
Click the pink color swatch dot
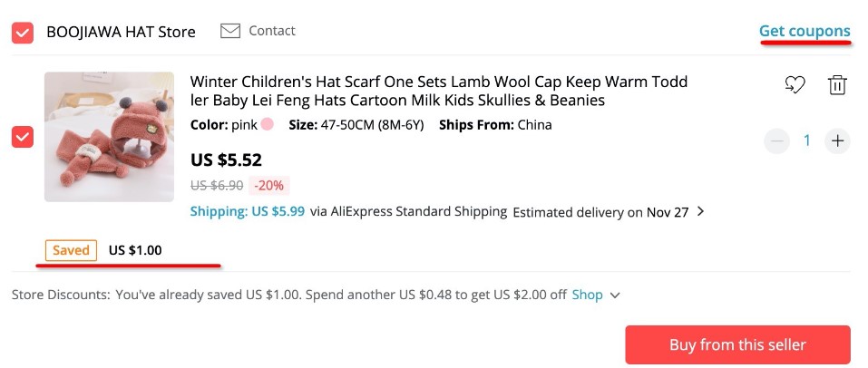tap(268, 125)
